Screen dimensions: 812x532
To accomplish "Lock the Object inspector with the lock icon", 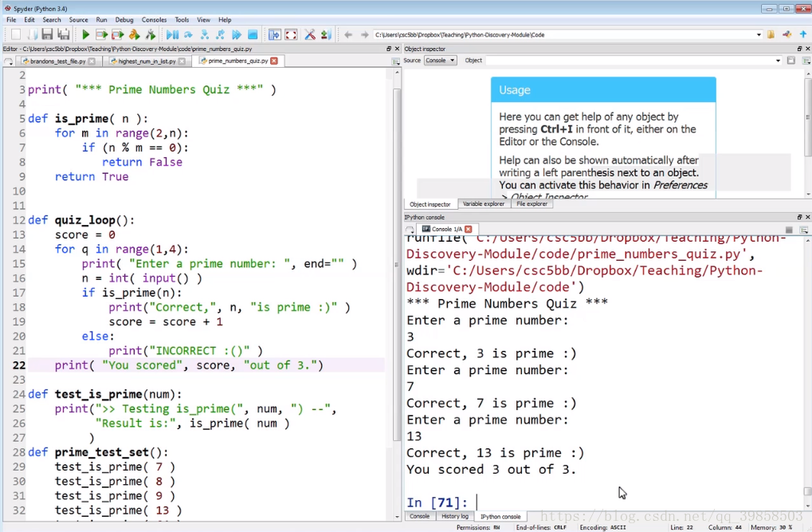I will 790,60.
